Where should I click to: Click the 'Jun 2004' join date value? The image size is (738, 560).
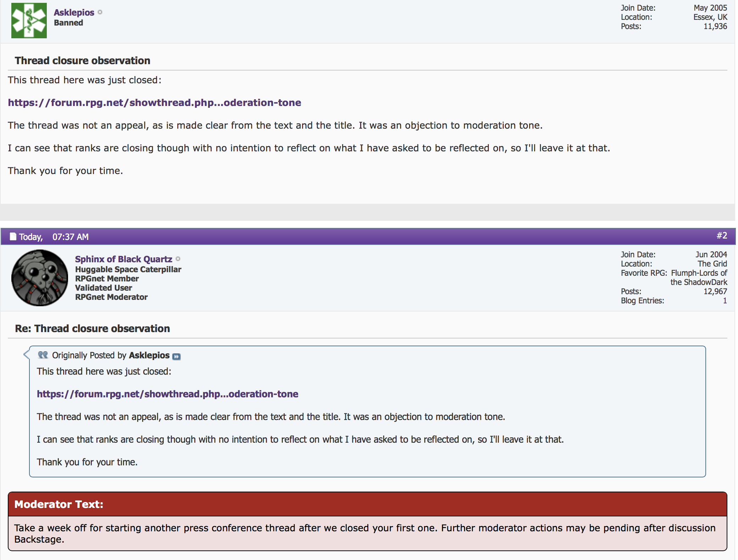point(711,254)
